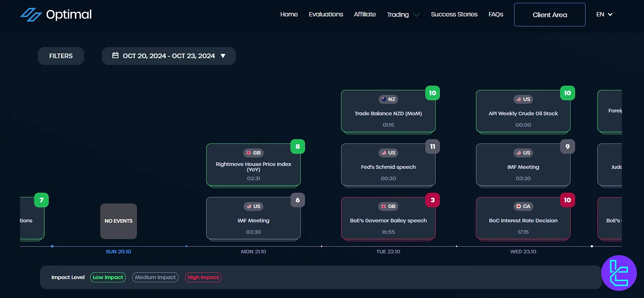The width and height of the screenshot is (644, 298).
Task: Toggle the Medium Impact filter
Action: pos(155,277)
